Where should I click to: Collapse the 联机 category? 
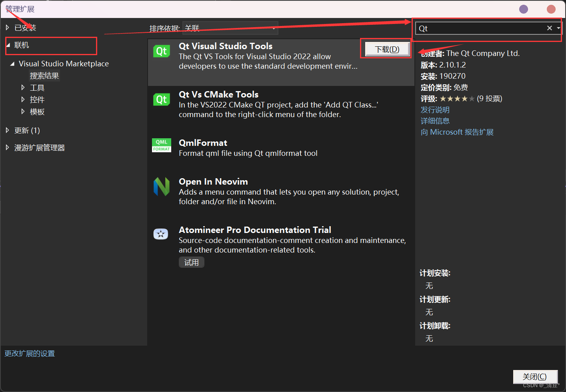tap(8, 45)
